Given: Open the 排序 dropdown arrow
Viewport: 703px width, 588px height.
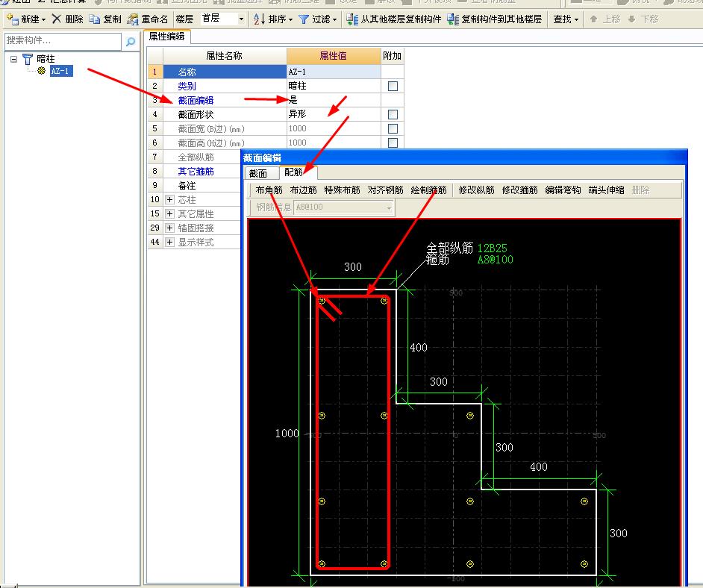Looking at the screenshot, I should pos(290,19).
